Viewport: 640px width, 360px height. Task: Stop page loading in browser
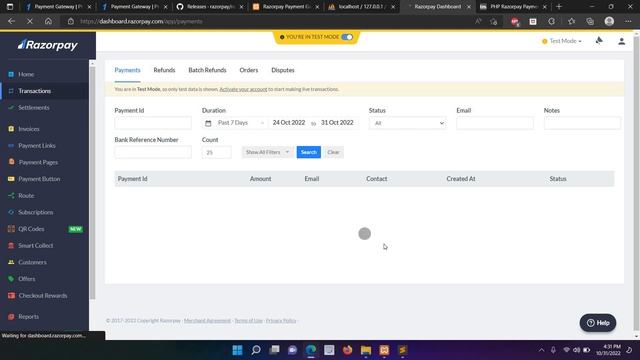30,21
